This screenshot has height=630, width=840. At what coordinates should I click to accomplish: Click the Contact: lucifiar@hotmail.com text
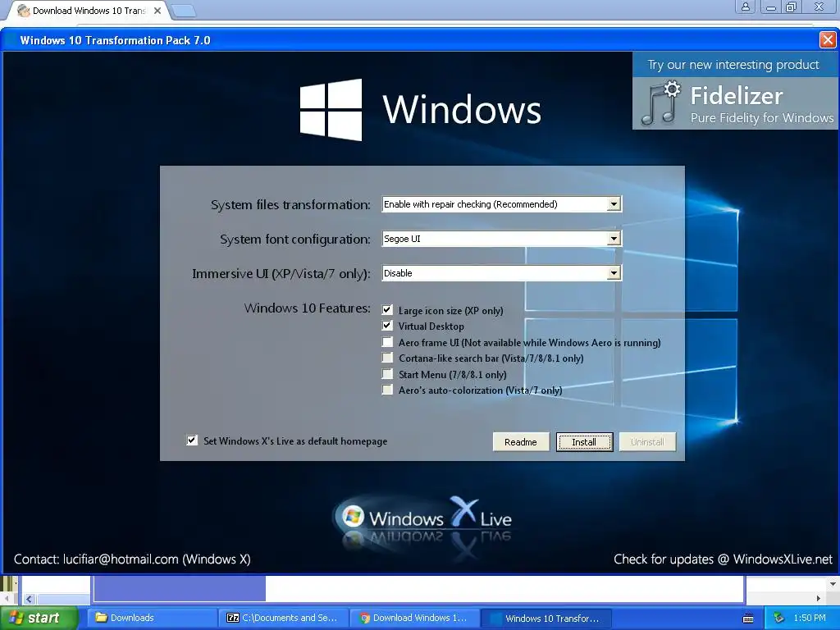point(132,559)
